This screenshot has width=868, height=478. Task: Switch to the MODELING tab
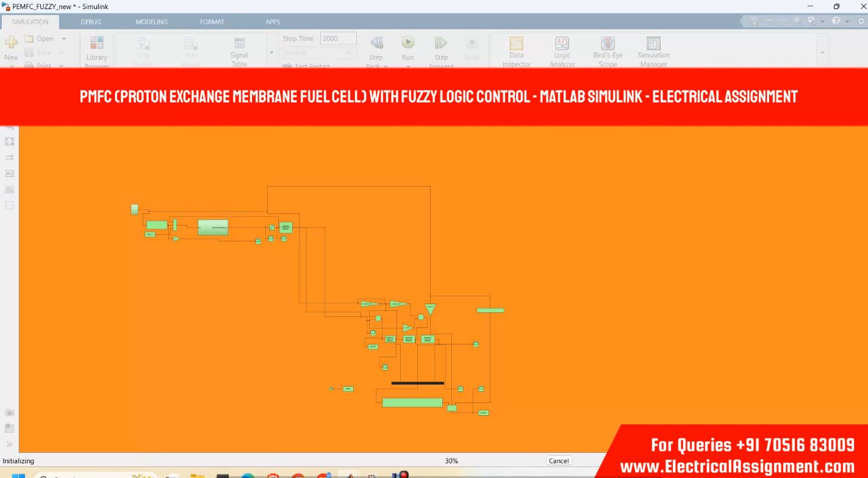click(x=151, y=22)
